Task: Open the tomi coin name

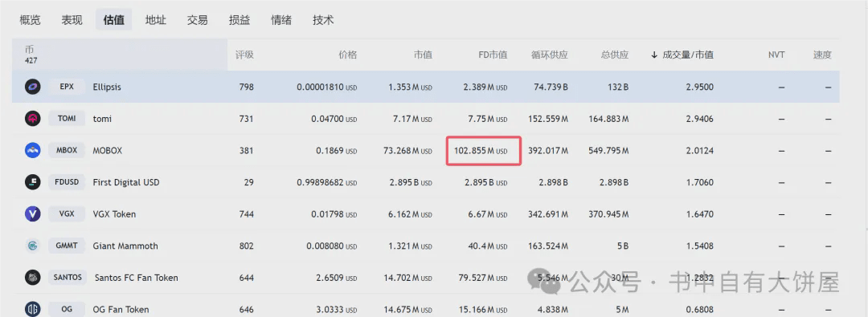Action: pos(102,119)
